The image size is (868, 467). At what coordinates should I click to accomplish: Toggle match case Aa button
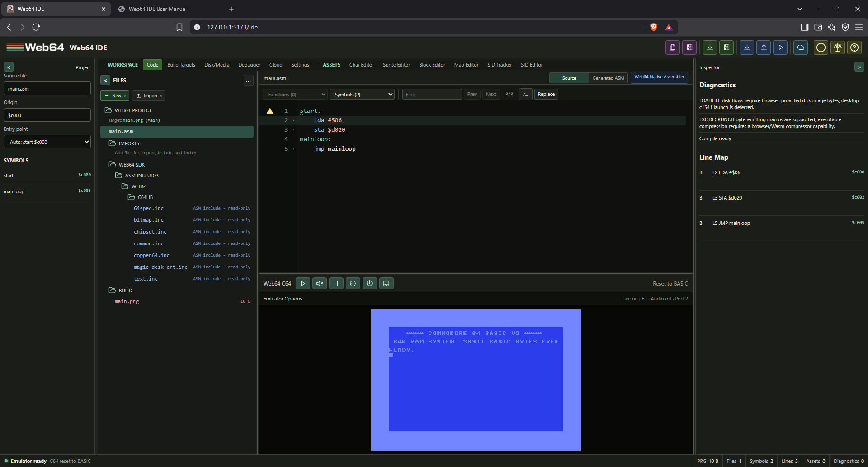[525, 94]
